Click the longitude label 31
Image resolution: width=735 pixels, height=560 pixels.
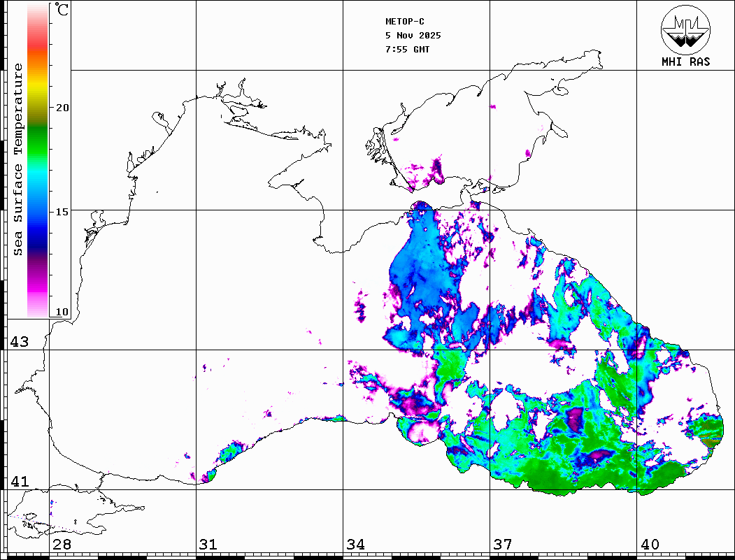[208, 545]
